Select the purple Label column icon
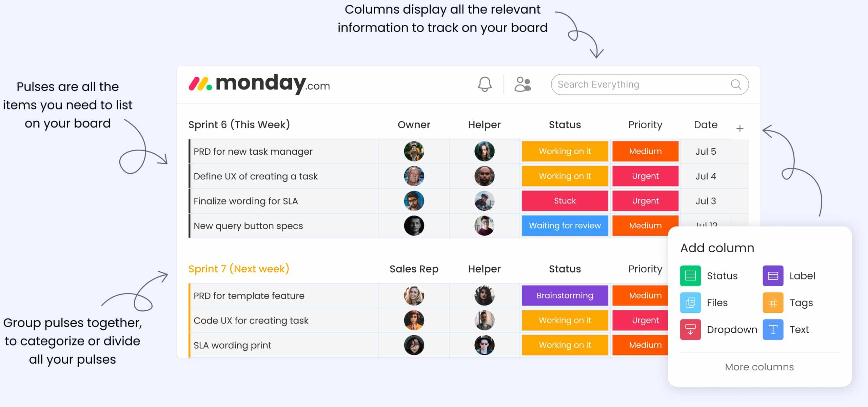868x407 pixels. (x=773, y=276)
